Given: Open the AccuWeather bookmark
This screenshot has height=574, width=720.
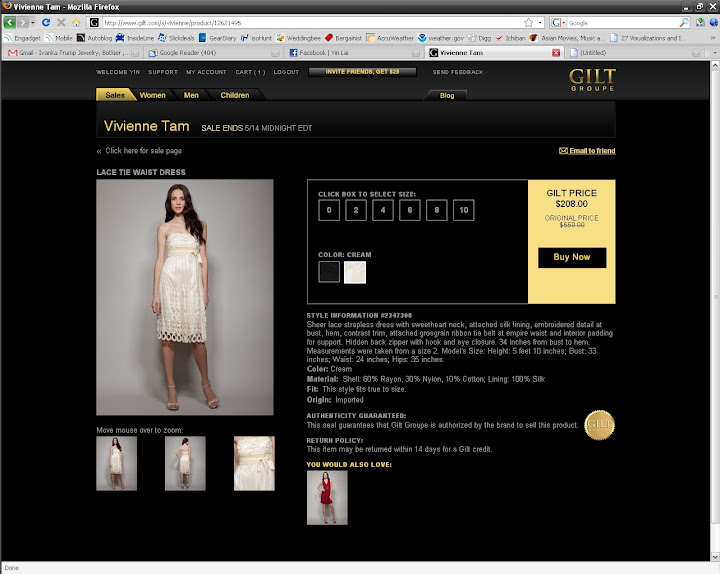Looking at the screenshot, I should click(x=390, y=38).
